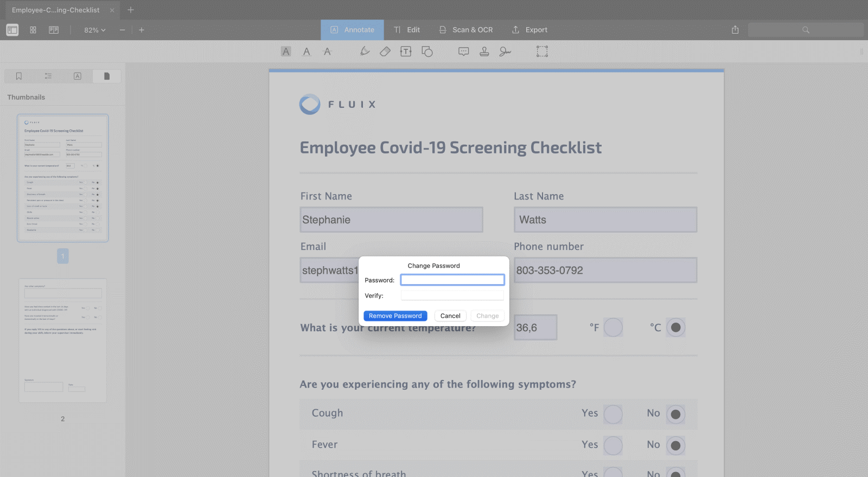Add a comment note with the note tool
Image resolution: width=868 pixels, height=477 pixels.
click(463, 51)
